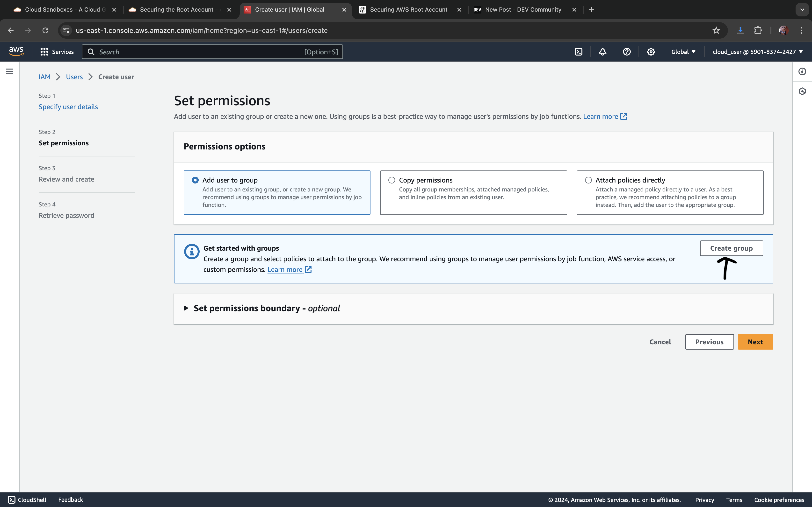Screen dimensions: 812x507
Task: Select Attach policies directly option
Action: (588, 180)
